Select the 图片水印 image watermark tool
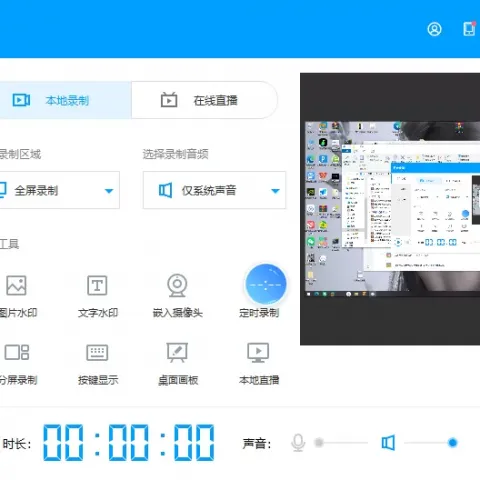 point(17,296)
